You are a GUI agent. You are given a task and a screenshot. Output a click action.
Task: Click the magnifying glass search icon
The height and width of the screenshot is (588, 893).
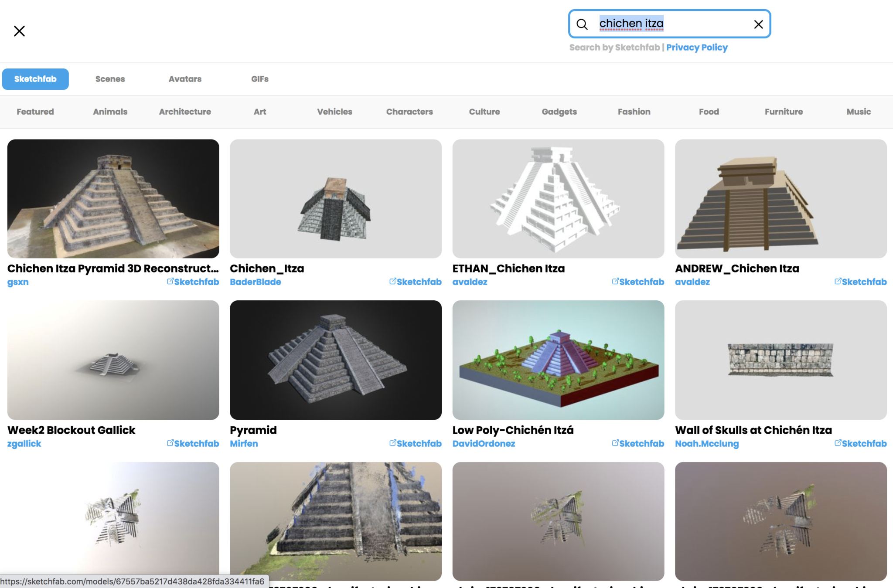coord(583,24)
